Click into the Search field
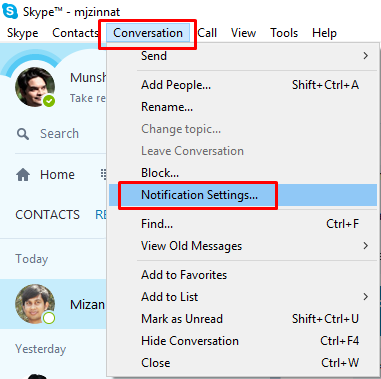This screenshot has width=381, height=379. [x=60, y=134]
